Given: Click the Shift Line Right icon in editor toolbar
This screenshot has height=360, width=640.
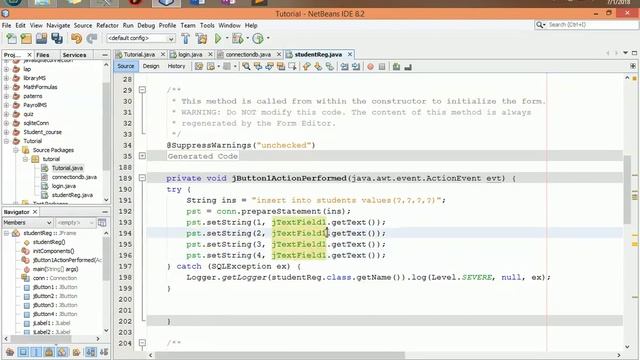Looking at the screenshot, I should pyautogui.click(x=356, y=67).
